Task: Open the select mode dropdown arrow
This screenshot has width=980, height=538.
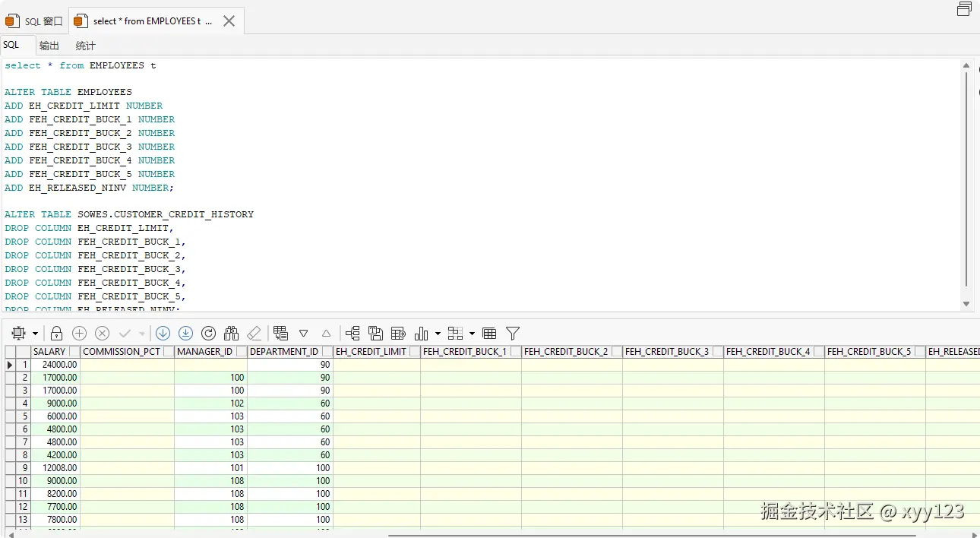Action: [35, 334]
